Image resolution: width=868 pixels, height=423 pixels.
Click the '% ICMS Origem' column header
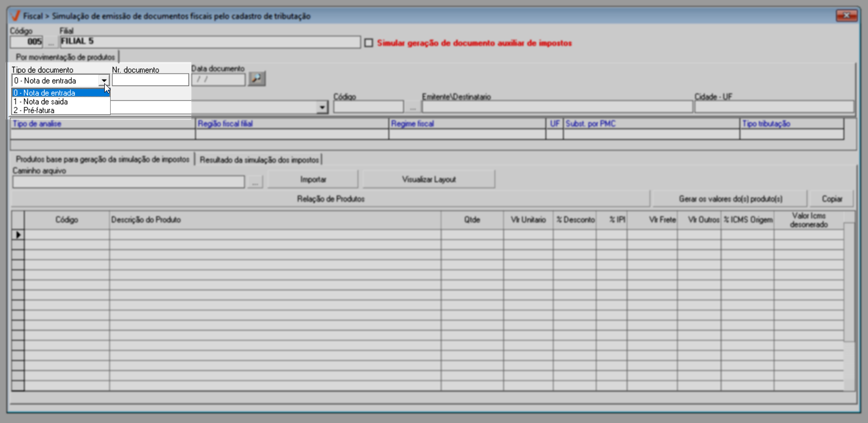(x=748, y=220)
